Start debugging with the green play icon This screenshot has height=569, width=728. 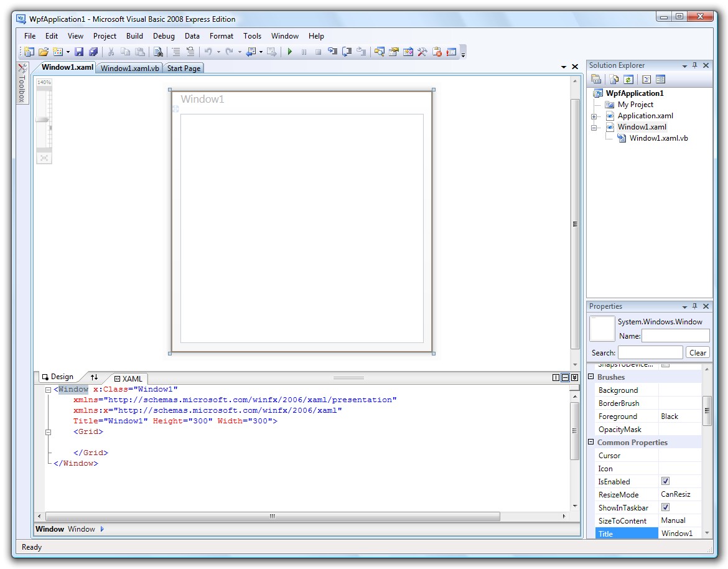click(290, 52)
